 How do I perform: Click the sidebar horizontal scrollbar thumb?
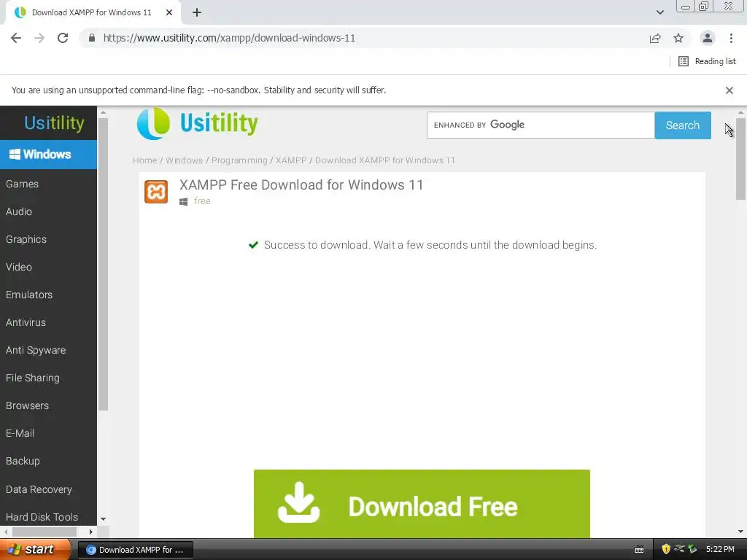point(44,532)
